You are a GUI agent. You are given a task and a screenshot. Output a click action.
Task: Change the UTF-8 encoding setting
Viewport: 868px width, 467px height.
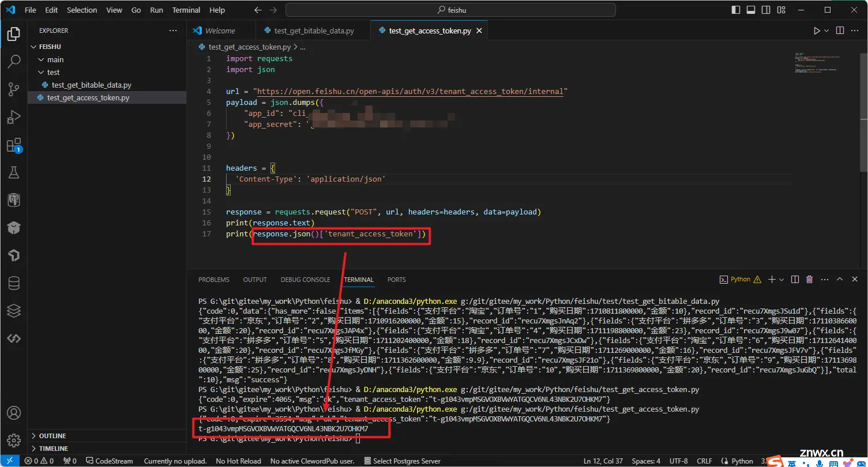(x=678, y=461)
